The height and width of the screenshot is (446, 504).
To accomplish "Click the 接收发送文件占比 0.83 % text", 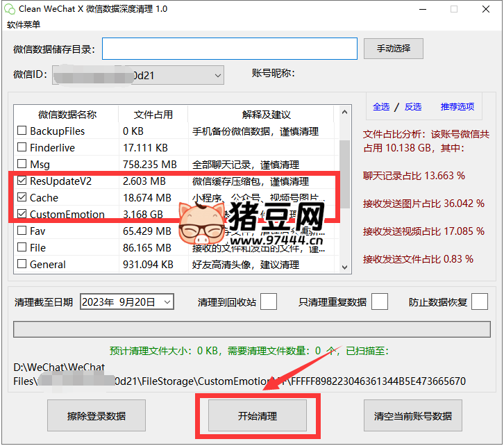I will 418,259.
